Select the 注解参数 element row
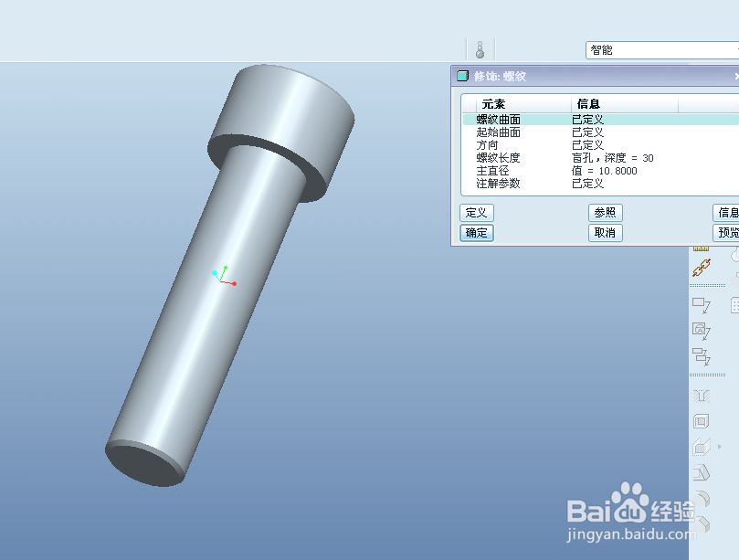Image resolution: width=739 pixels, height=560 pixels. point(601,184)
